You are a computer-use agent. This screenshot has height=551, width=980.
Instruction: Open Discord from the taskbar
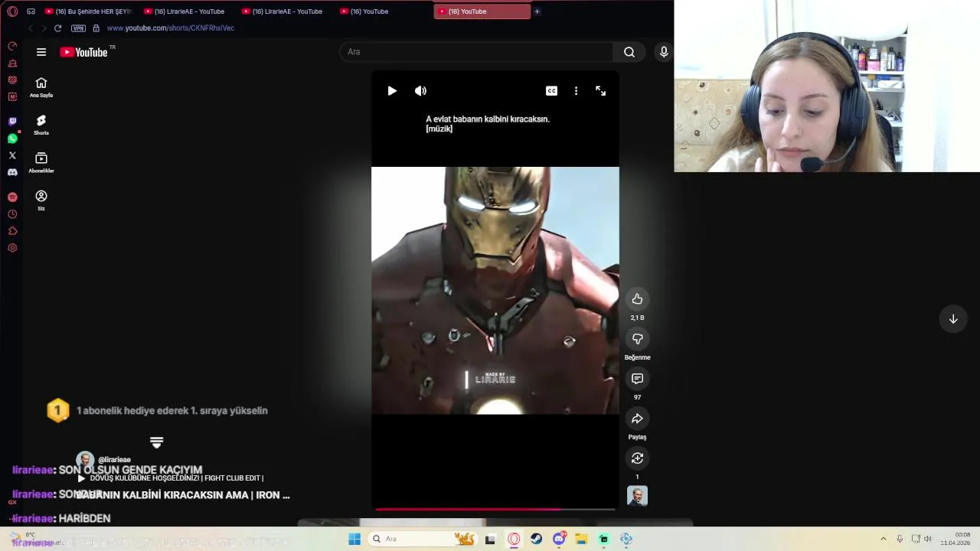point(559,539)
